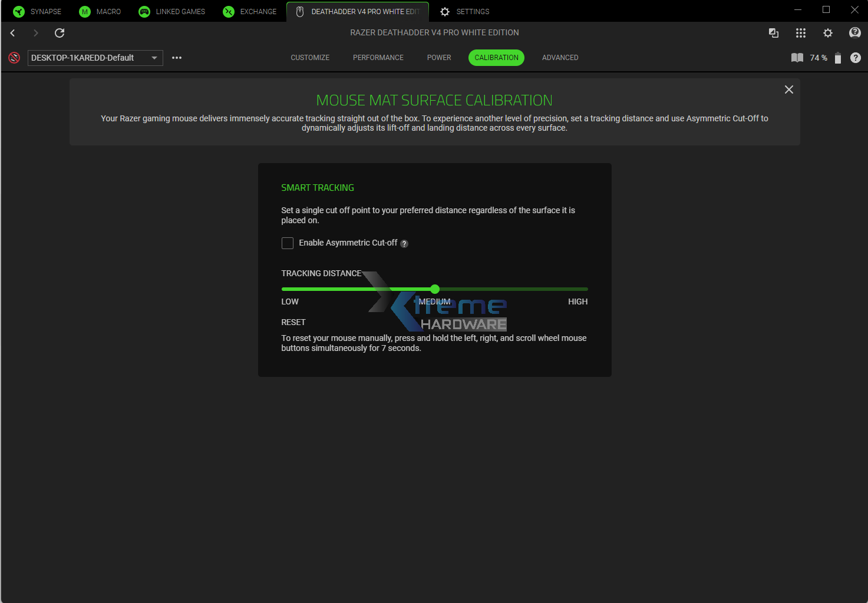868x603 pixels.
Task: Open the Exchange module
Action: [x=250, y=11]
